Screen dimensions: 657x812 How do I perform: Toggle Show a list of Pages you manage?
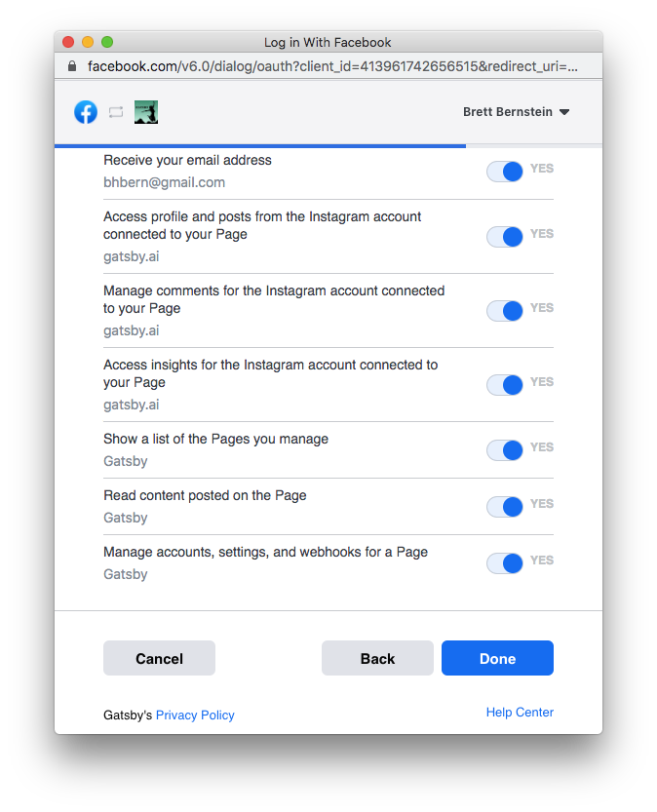coord(505,450)
